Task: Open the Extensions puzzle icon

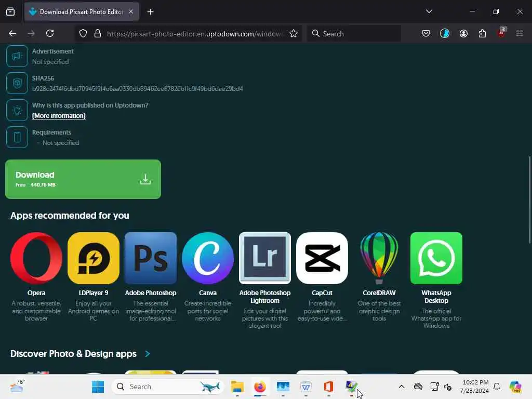Action: (482, 33)
